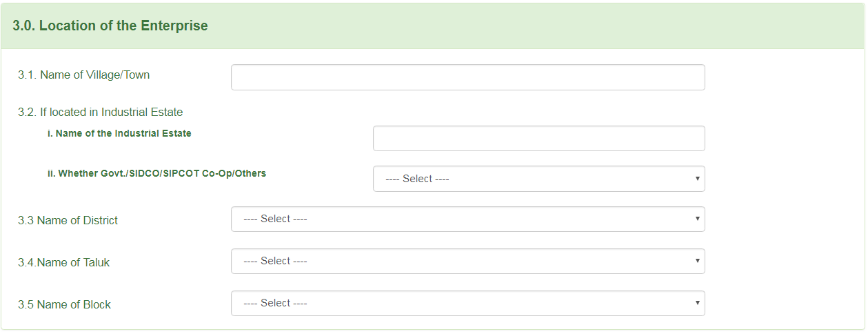The height and width of the screenshot is (334, 868).
Task: Click the arrow on the District select box
Action: click(698, 219)
